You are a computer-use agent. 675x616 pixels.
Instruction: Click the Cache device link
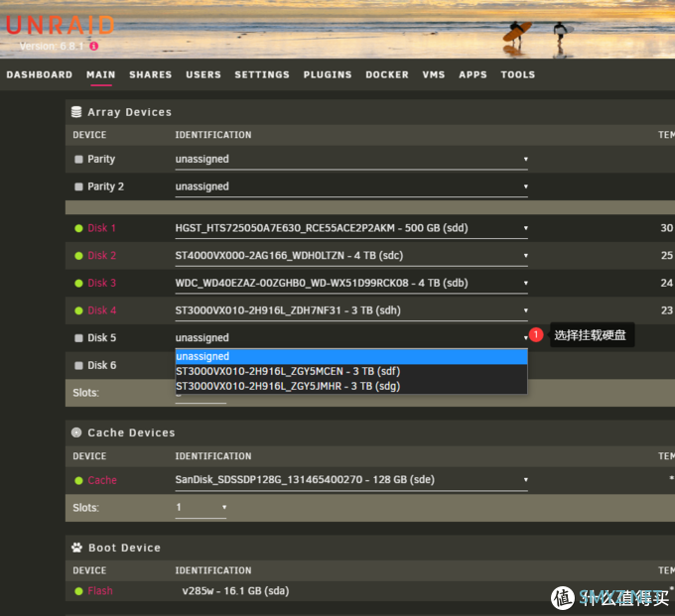click(102, 480)
